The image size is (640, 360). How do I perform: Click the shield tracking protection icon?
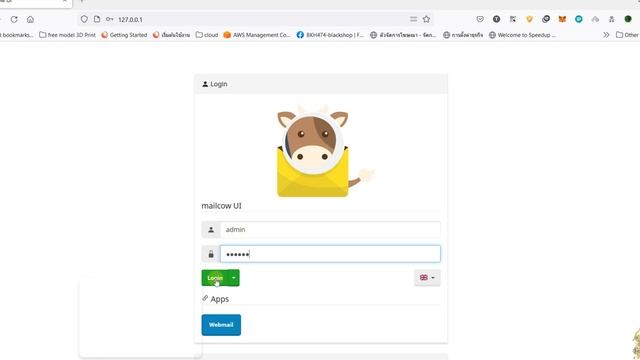(84, 19)
